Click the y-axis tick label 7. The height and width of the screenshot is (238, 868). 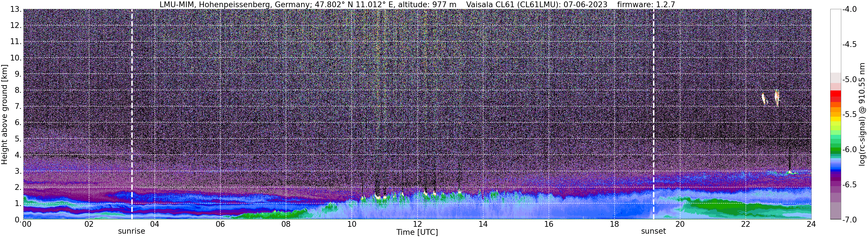click(x=18, y=107)
